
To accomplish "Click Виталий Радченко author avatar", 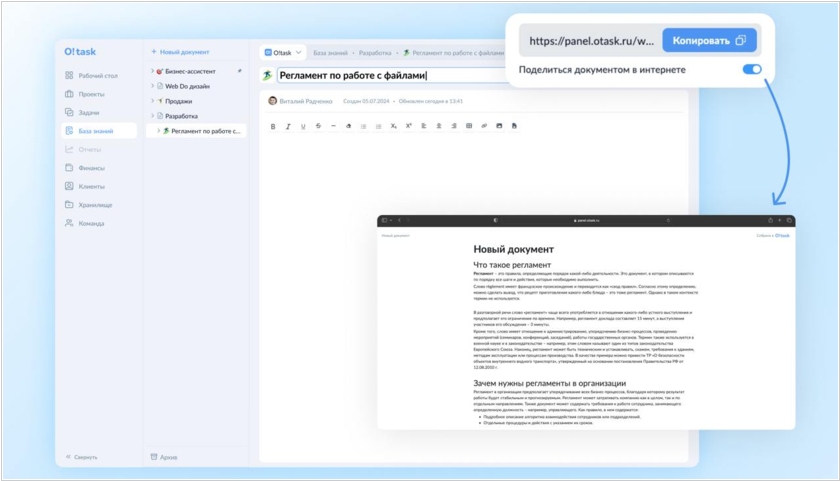I will click(x=272, y=101).
